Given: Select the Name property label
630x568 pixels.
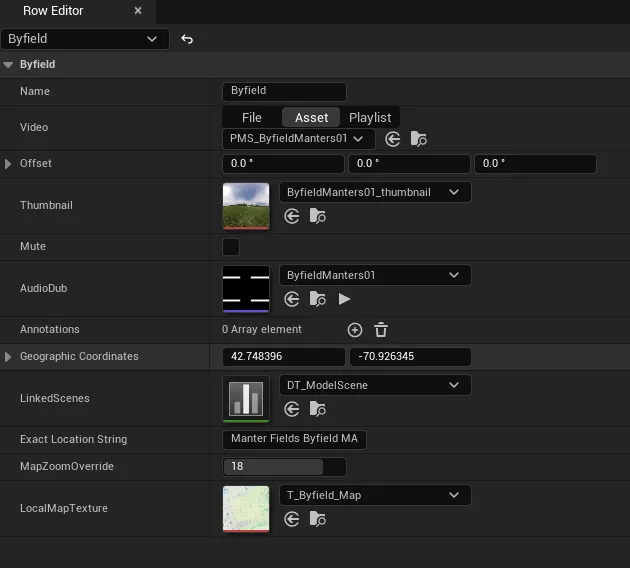Looking at the screenshot, I should coord(35,92).
